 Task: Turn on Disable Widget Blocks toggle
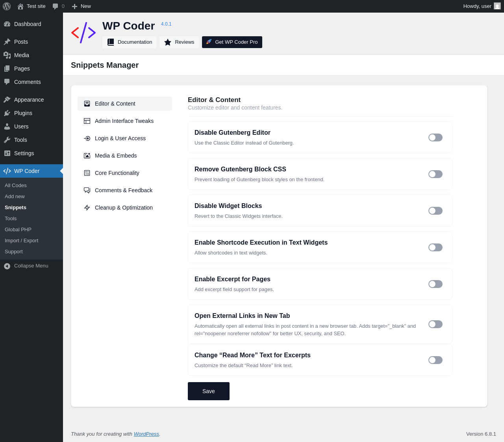tap(435, 211)
